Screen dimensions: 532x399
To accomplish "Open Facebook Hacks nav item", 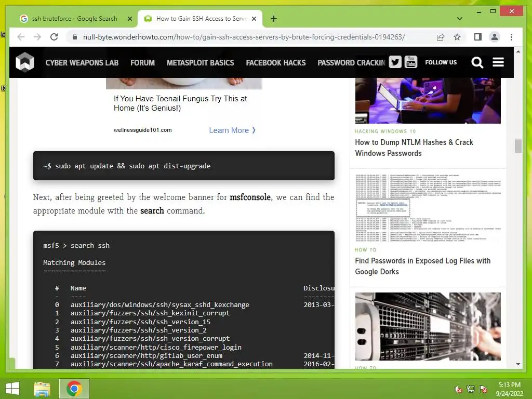I will click(276, 63).
